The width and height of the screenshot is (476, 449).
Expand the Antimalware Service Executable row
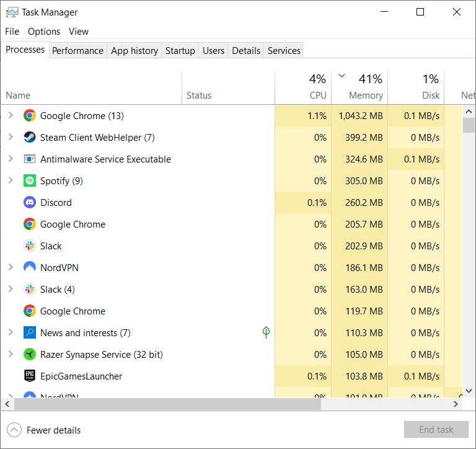tap(11, 159)
